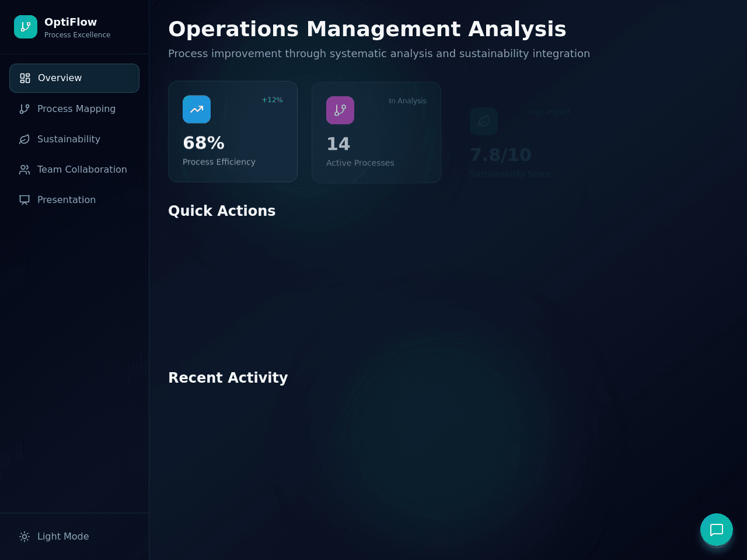Viewport: 747px width, 560px height.
Task: Click the blue trending-up icon on Process Efficiency card
Action: pos(197,109)
